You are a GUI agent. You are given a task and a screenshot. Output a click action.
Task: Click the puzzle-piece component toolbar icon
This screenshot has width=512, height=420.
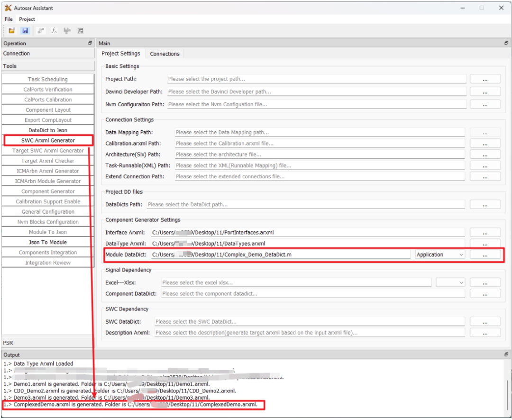tap(66, 30)
